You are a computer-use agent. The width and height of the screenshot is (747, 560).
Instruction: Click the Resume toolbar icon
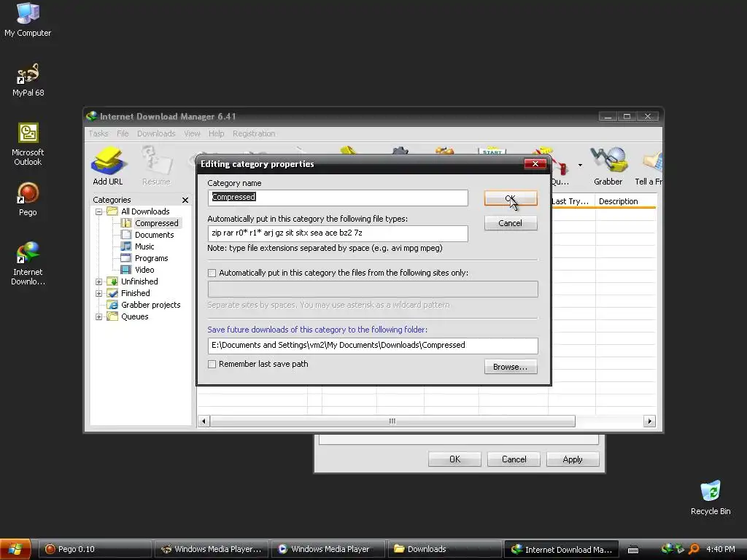pos(156,166)
